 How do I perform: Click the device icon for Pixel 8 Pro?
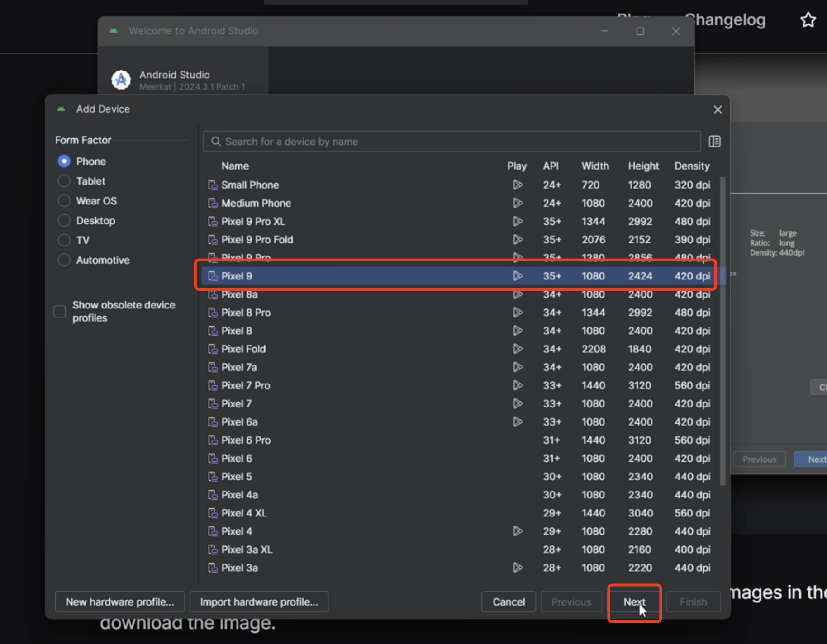[213, 313]
